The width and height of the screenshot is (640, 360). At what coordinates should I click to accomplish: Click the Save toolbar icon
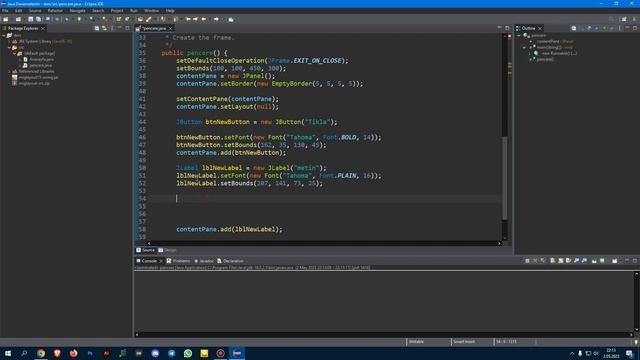pos(30,19)
